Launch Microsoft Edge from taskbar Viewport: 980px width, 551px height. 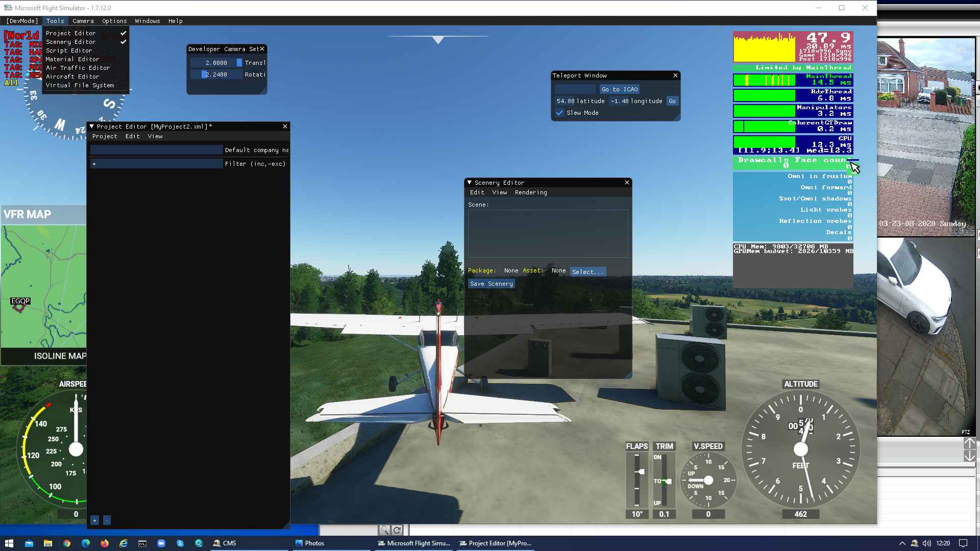(x=85, y=543)
